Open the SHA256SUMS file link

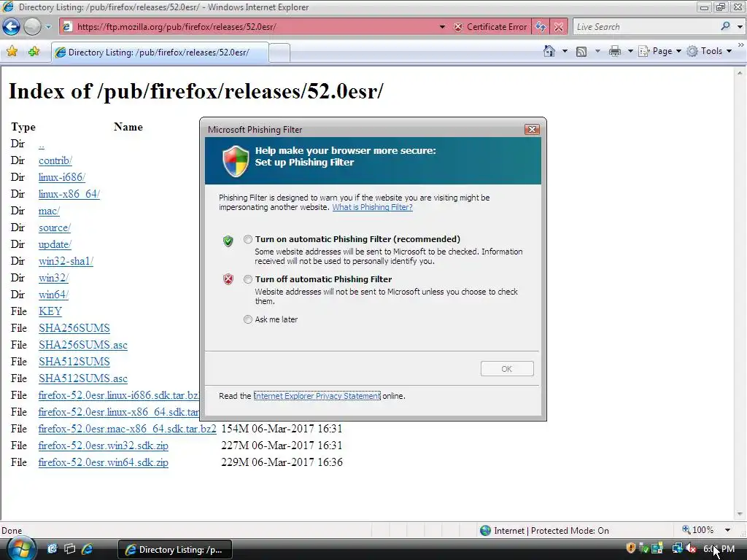(74, 328)
